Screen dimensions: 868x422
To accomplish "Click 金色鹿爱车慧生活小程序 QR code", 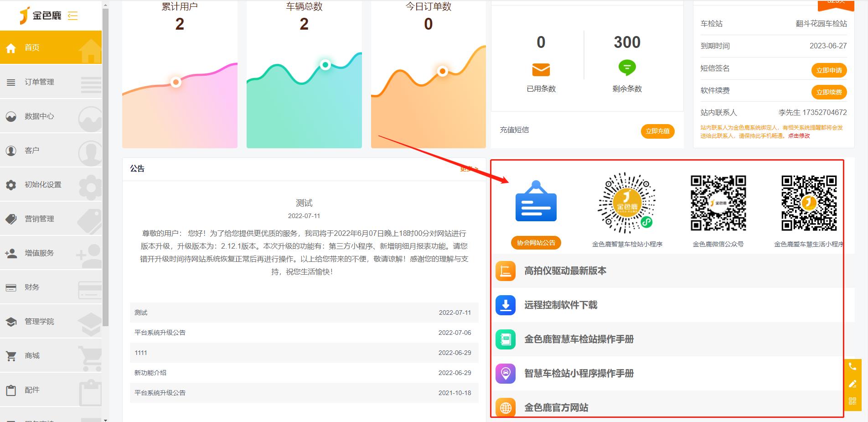I will 809,203.
